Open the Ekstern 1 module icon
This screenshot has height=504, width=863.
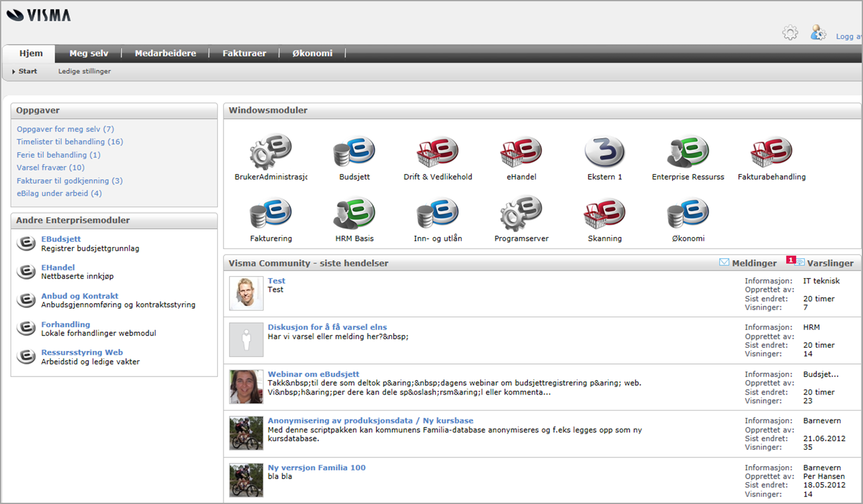pos(605,151)
